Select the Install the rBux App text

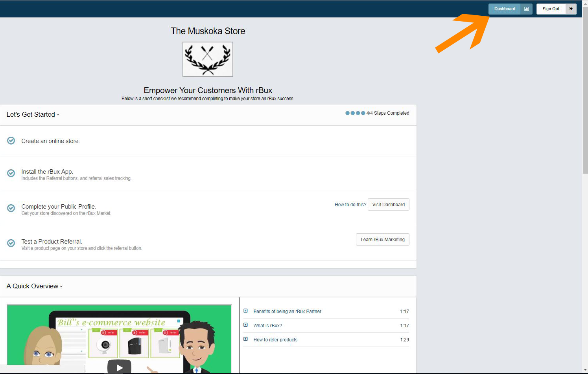coord(47,172)
